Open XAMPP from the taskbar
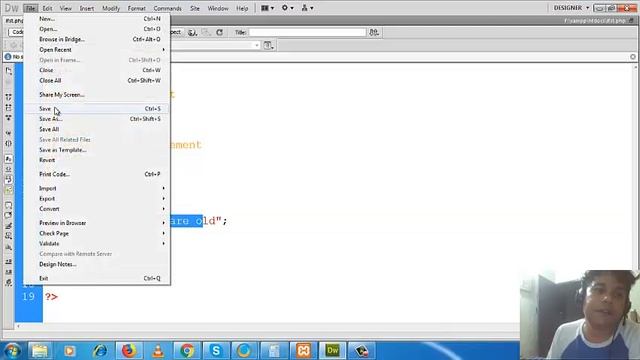Image resolution: width=640 pixels, height=360 pixels. coord(303,351)
